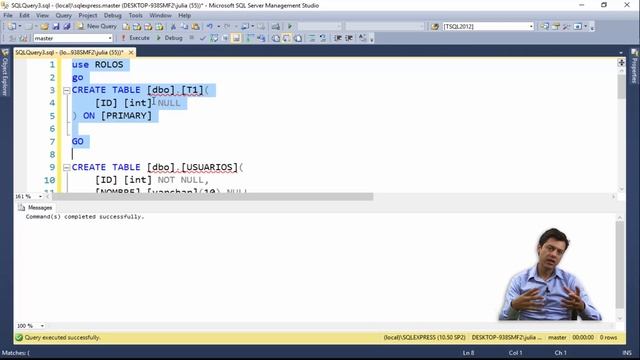Image resolution: width=640 pixels, height=360 pixels.
Task: Open the Activity Monitor icon
Action: point(276,27)
